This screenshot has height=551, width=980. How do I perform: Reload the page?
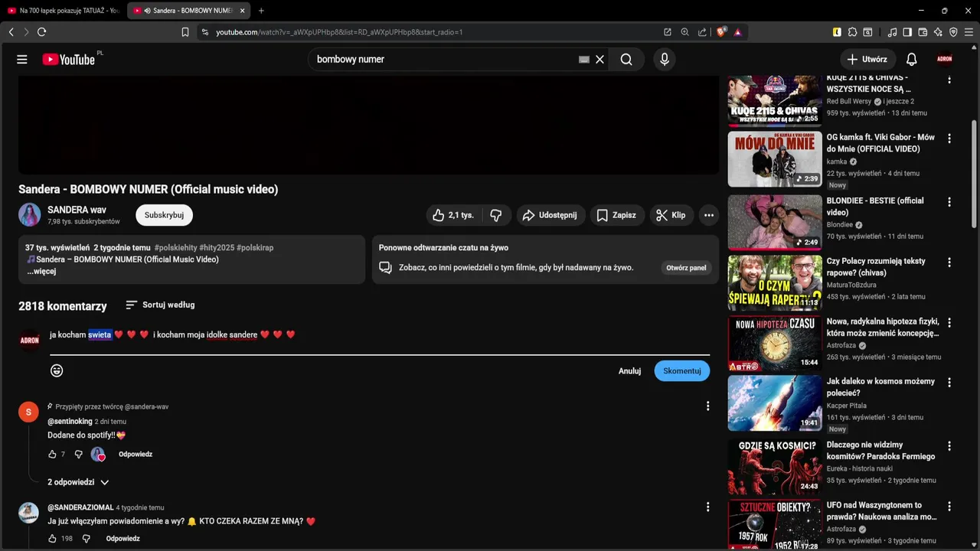41,32
